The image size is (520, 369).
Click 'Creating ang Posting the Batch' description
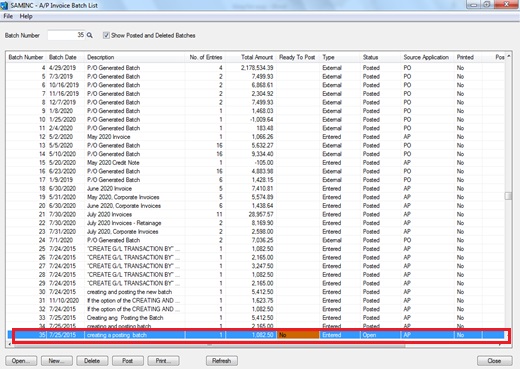(x=125, y=318)
